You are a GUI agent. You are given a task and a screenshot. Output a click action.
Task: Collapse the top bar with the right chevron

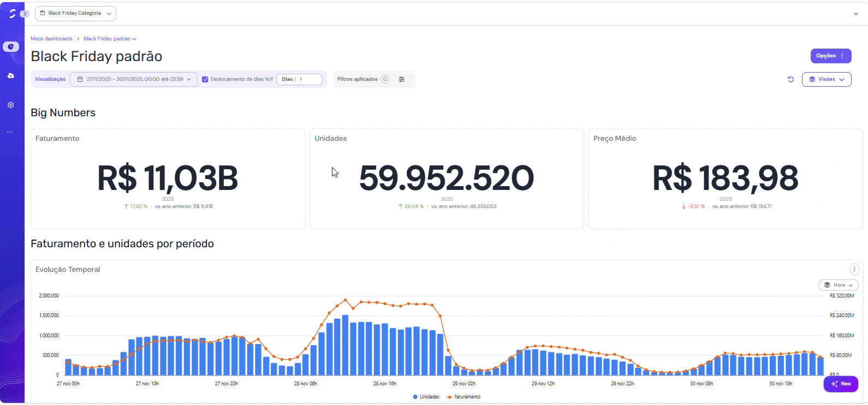(855, 14)
